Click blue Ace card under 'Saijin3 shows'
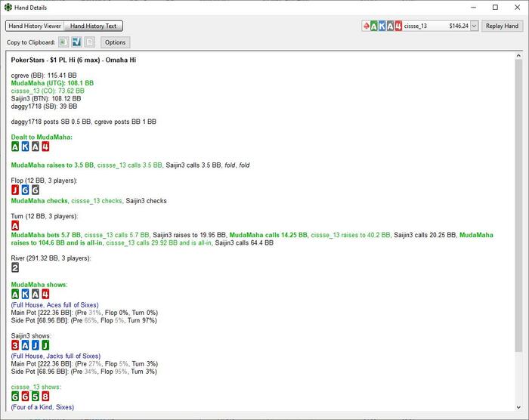This screenshot has width=529, height=420. 25,345
